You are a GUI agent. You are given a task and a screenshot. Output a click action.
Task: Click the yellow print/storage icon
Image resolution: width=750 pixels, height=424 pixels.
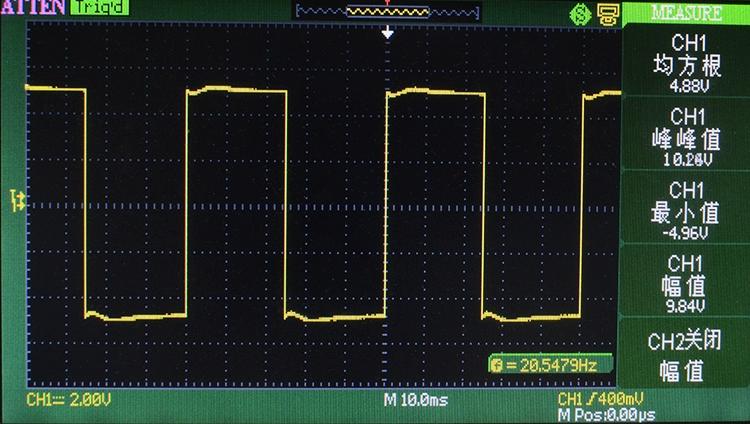[606, 14]
